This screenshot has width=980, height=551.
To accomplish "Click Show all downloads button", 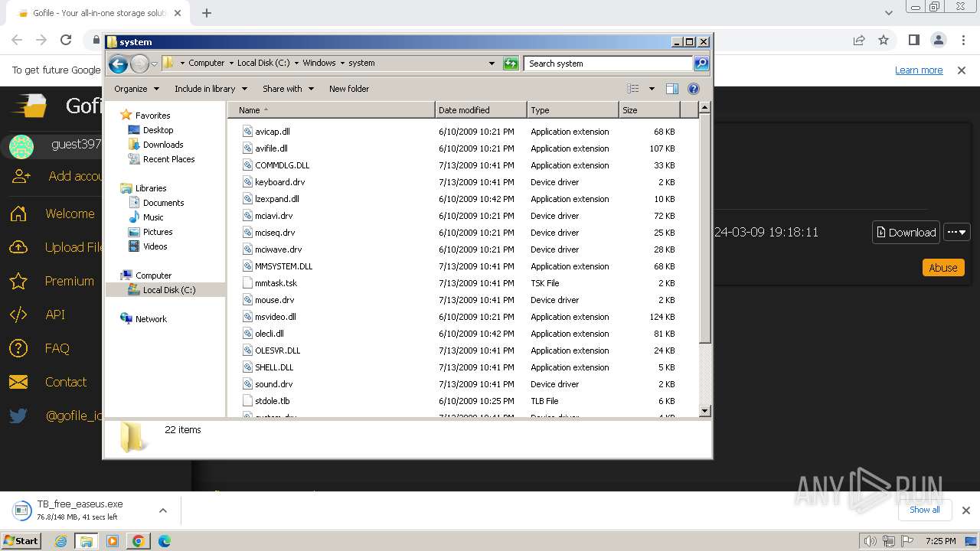I will 925,510.
